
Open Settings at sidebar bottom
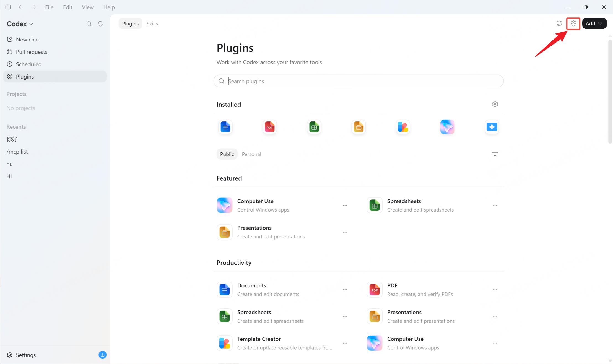22,355
